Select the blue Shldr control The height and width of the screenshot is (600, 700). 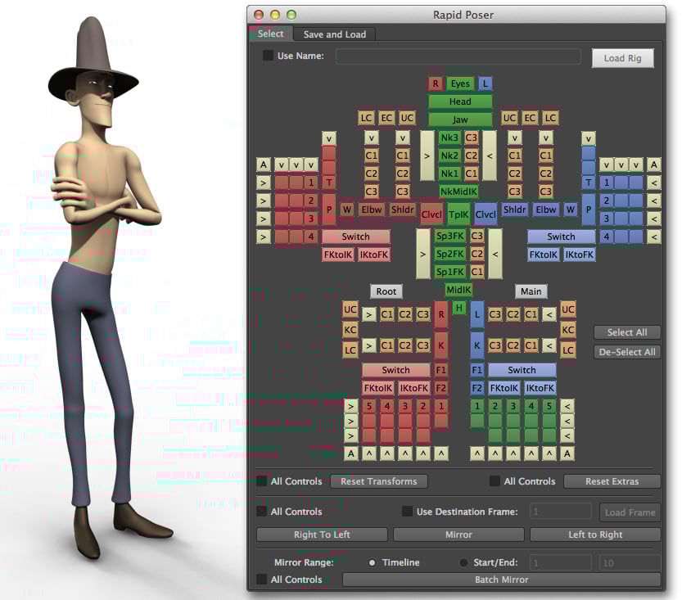click(x=514, y=210)
